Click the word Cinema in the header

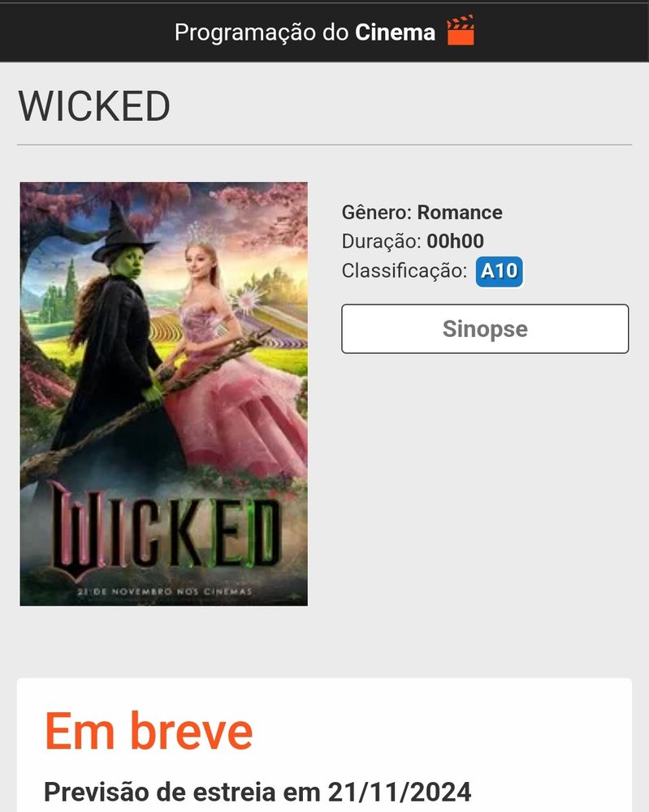point(395,32)
